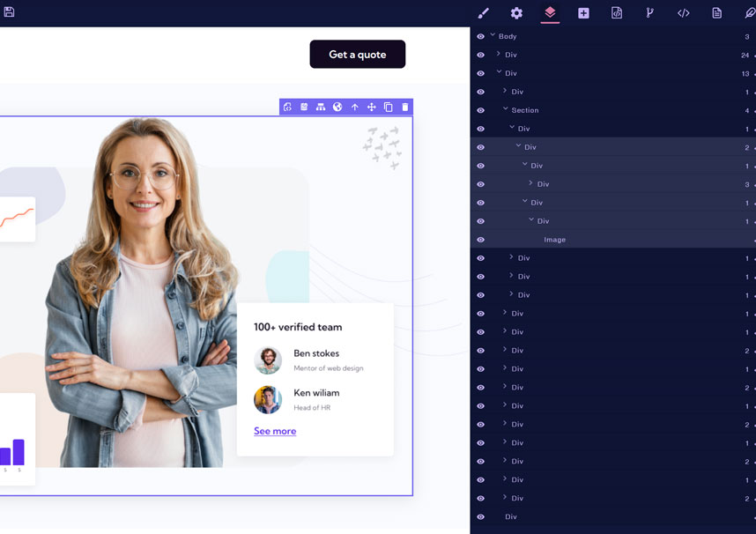Delete selected element with trash icon
756x534 pixels.
[405, 107]
